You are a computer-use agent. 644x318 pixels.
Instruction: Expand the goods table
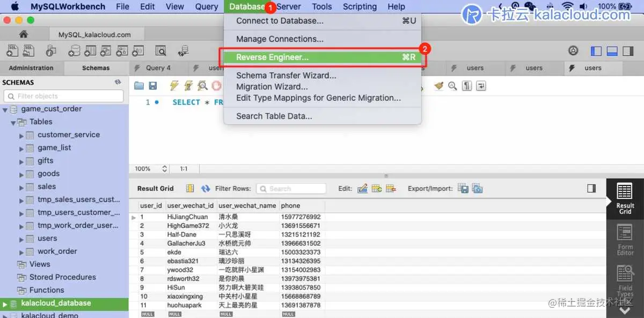[x=21, y=174]
